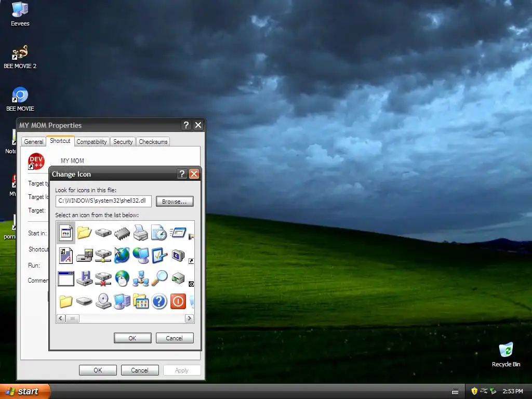
Task: Open the Shortcut tab
Action: (x=60, y=141)
